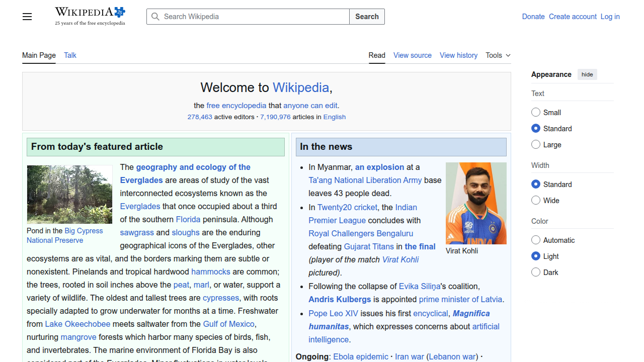Select Large text size
This screenshot has width=644, height=362.
pyautogui.click(x=536, y=144)
